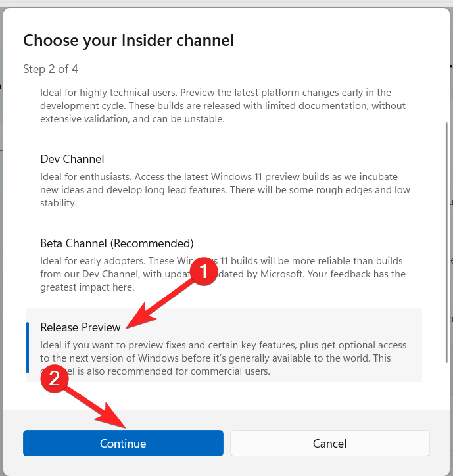This screenshot has height=476, width=453.
Task: Select the Release Preview channel option
Action: click(224, 345)
